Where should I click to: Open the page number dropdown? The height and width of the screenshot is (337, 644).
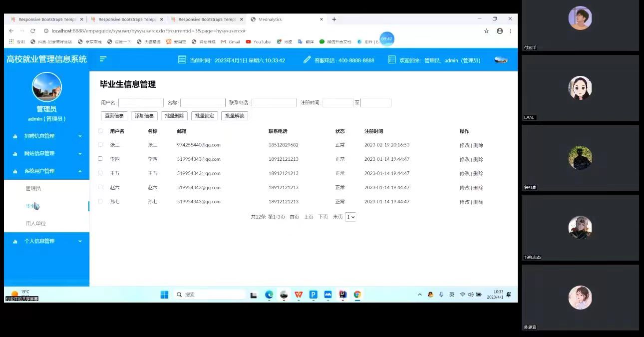350,217
